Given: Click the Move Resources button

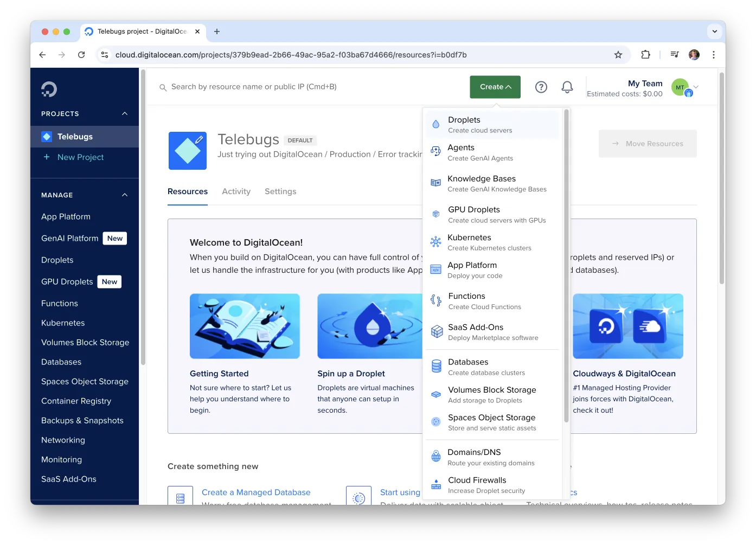Looking at the screenshot, I should pyautogui.click(x=648, y=143).
